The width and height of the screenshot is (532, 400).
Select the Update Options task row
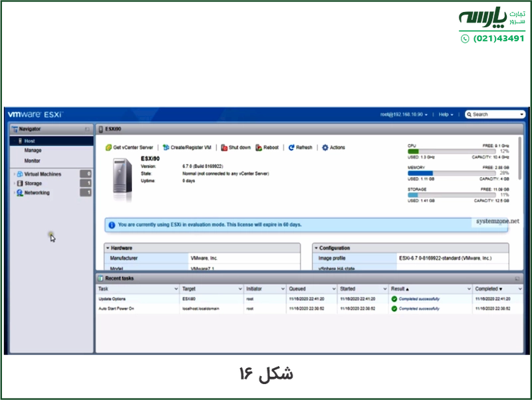309,299
